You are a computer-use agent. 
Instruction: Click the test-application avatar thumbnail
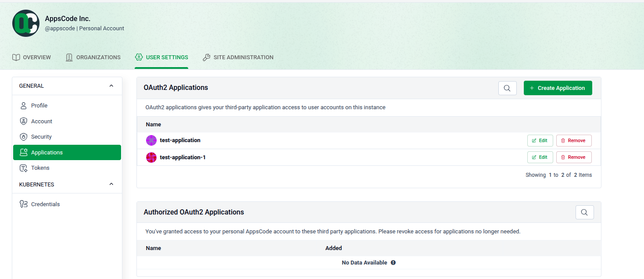(151, 140)
